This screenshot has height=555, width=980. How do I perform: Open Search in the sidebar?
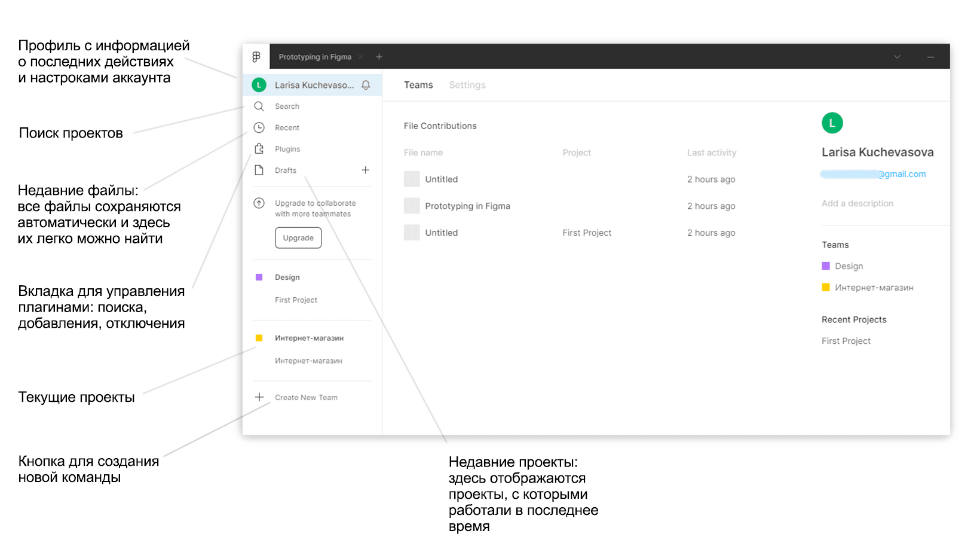pos(287,106)
